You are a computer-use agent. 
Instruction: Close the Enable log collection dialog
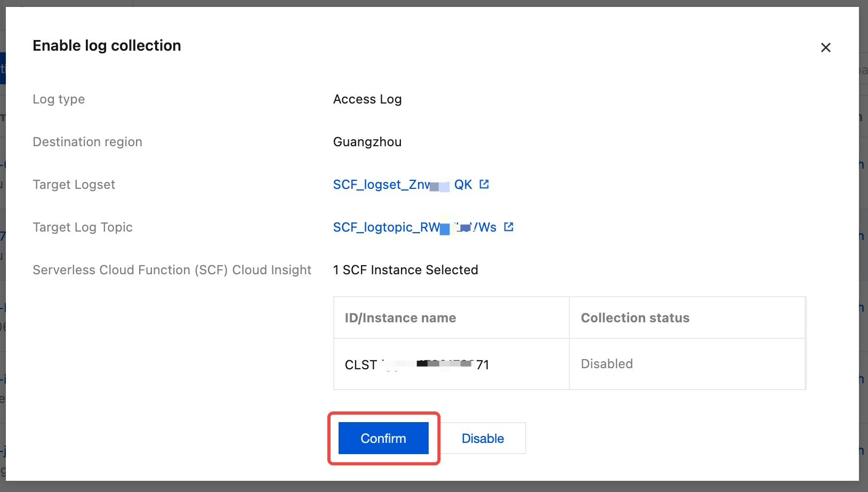(825, 47)
